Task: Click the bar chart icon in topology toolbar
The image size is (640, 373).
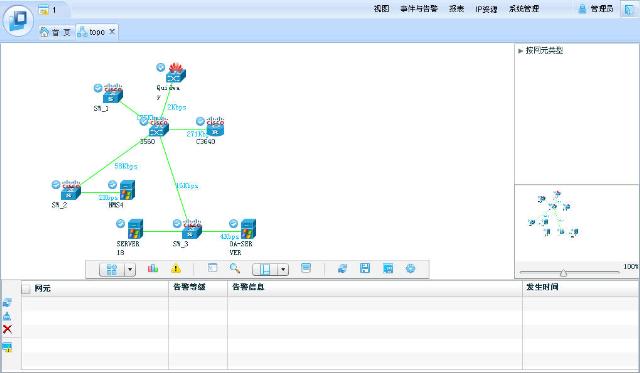Action: tap(153, 269)
